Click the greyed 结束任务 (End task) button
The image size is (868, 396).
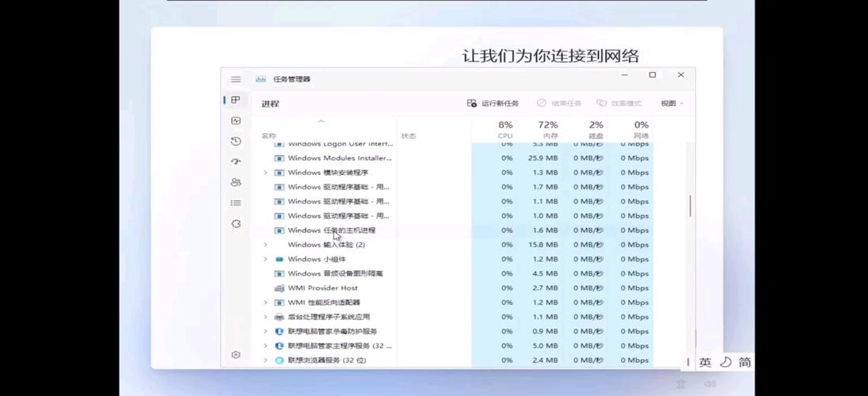[x=559, y=104]
